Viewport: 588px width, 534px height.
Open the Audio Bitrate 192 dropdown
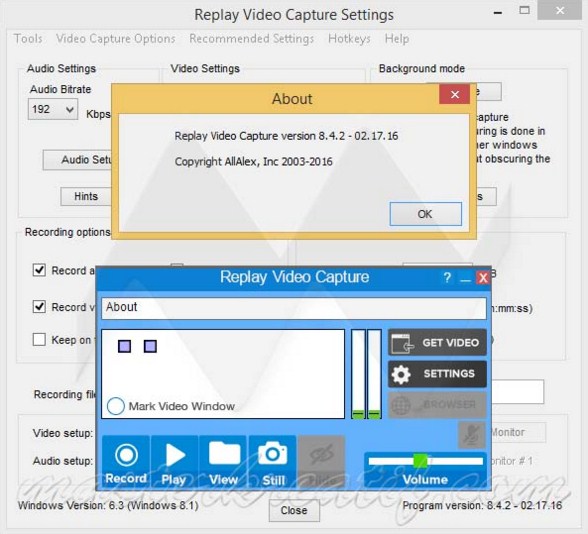(x=53, y=110)
